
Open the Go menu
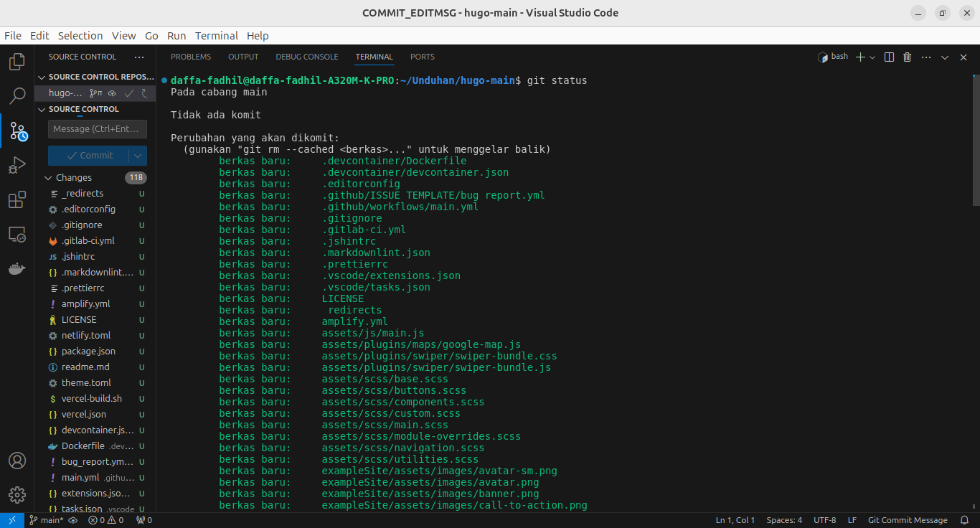point(151,35)
